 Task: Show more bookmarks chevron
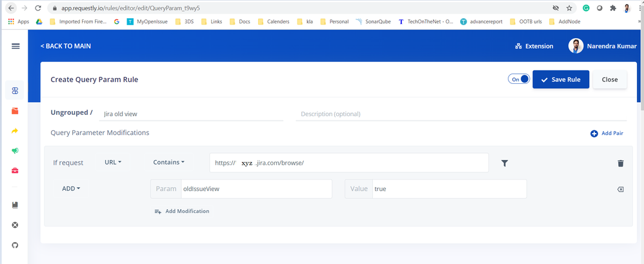click(639, 21)
